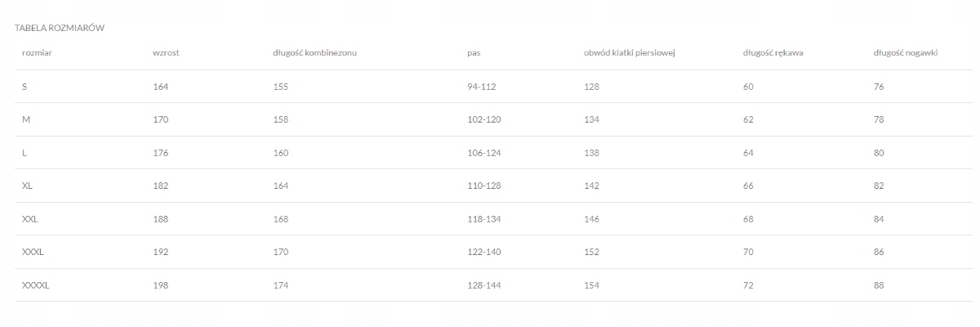Select the leg length value '88'
980x327 pixels.
click(879, 285)
